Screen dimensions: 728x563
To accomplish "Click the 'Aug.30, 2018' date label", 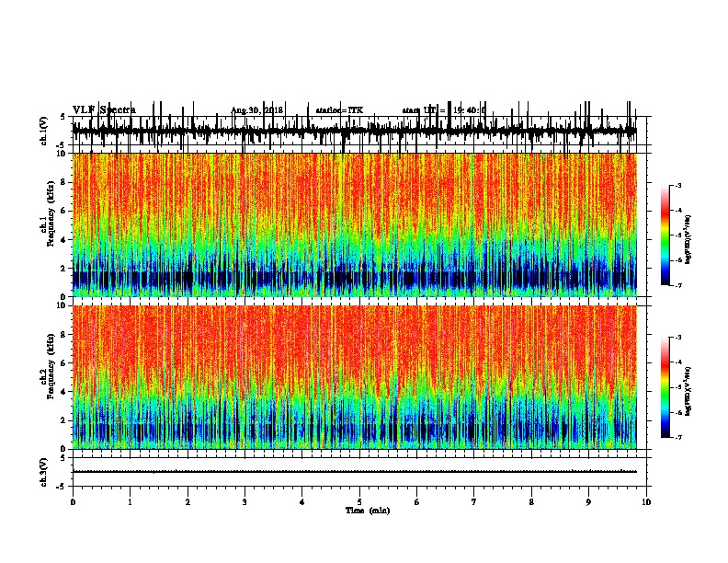I will 256,110.
